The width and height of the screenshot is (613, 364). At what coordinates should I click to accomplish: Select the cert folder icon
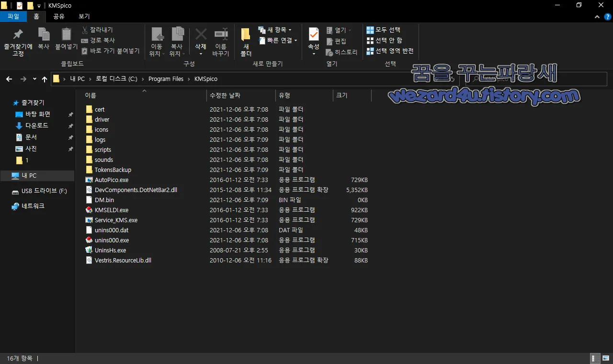(x=89, y=109)
